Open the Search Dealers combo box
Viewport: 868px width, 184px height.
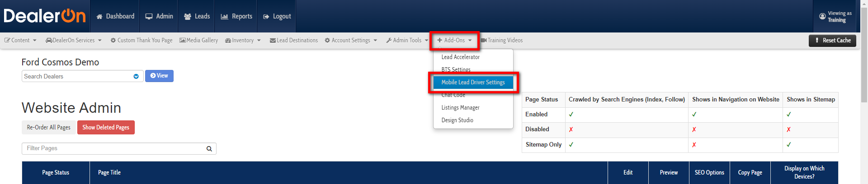(x=82, y=76)
